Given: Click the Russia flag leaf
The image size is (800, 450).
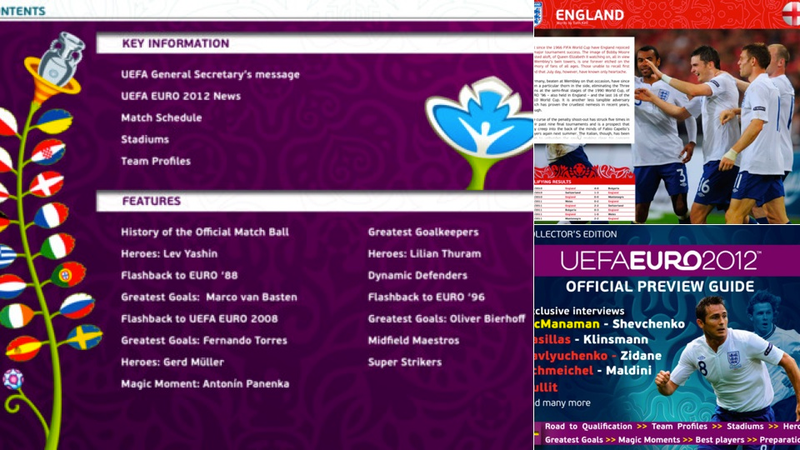Looking at the screenshot, I should (77, 306).
